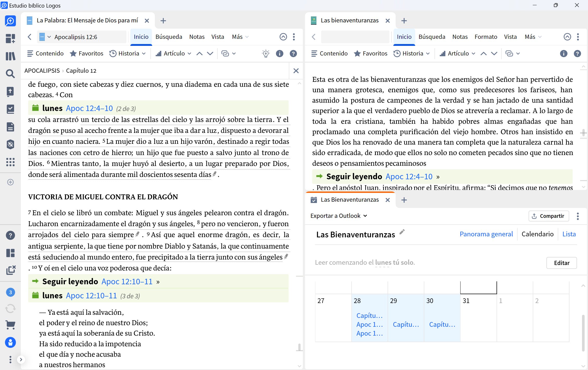Click the close all panels sidebar icon
The height and width of the screenshot is (370, 588).
pyautogui.click(x=10, y=270)
